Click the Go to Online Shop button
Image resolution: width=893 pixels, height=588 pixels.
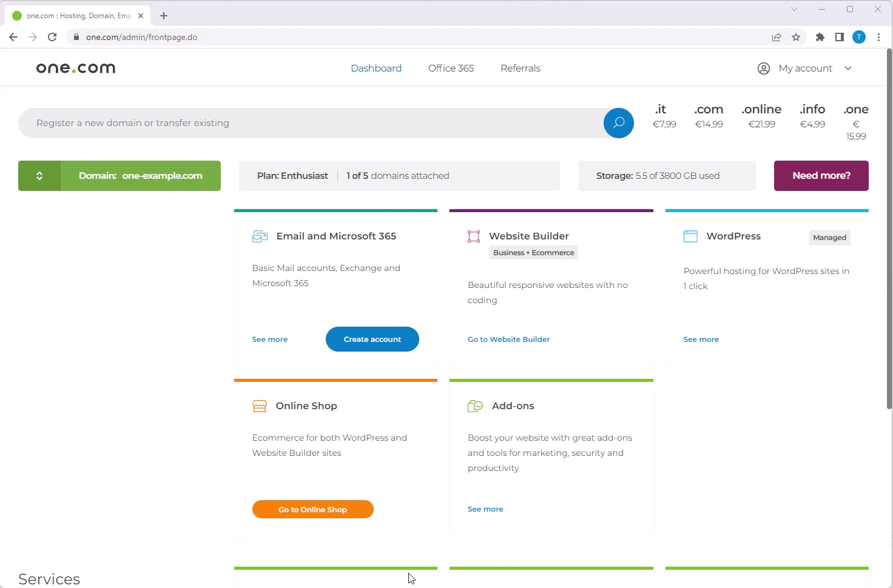312,509
